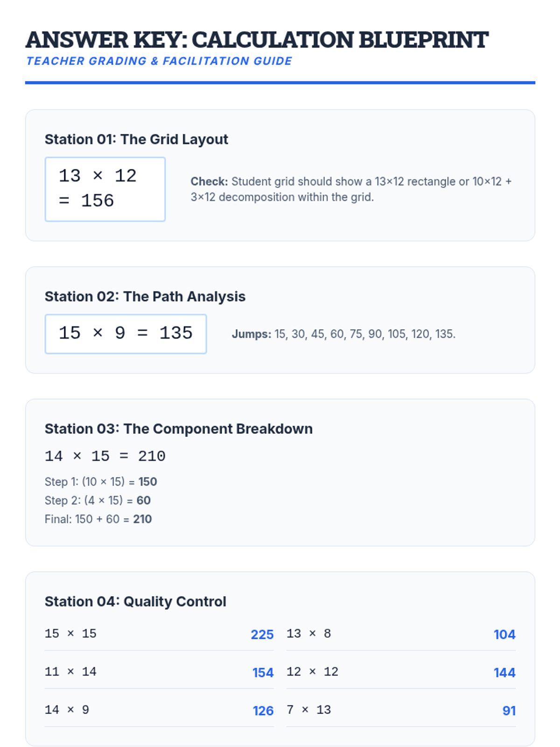Select the 91 answer for 7 × 13

tap(509, 711)
